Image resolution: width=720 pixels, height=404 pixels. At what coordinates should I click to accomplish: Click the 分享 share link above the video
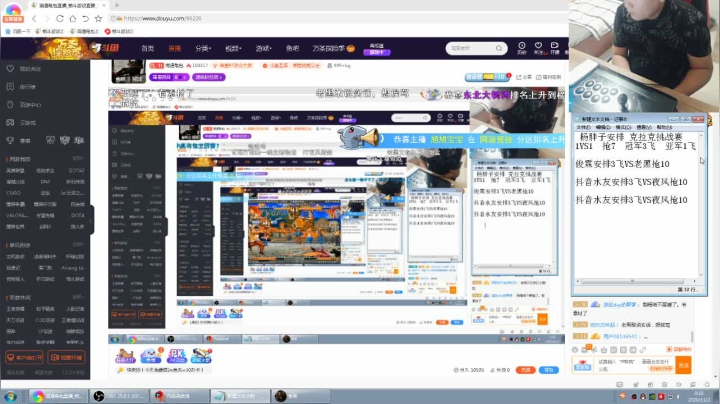524,77
